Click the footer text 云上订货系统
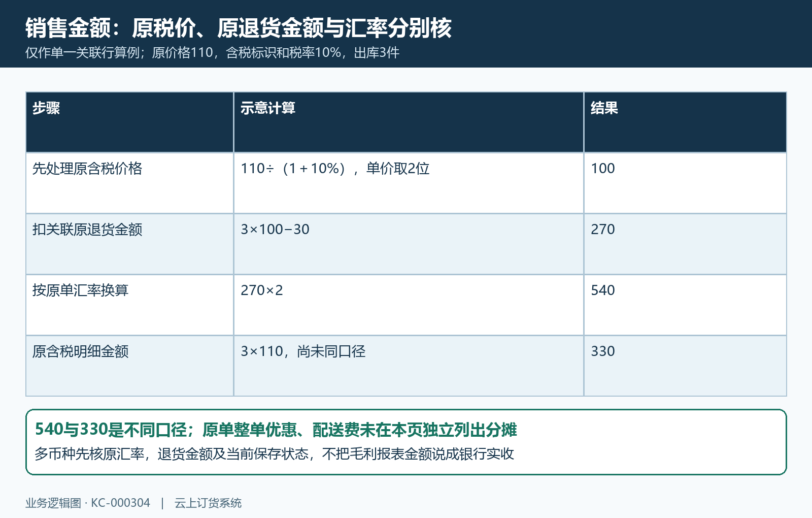 click(x=208, y=503)
